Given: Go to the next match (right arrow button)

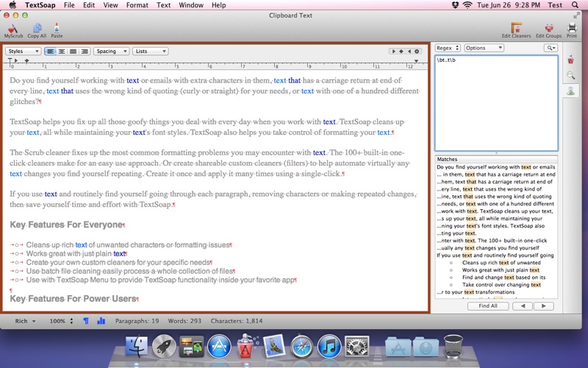Looking at the screenshot, I should [x=543, y=306].
